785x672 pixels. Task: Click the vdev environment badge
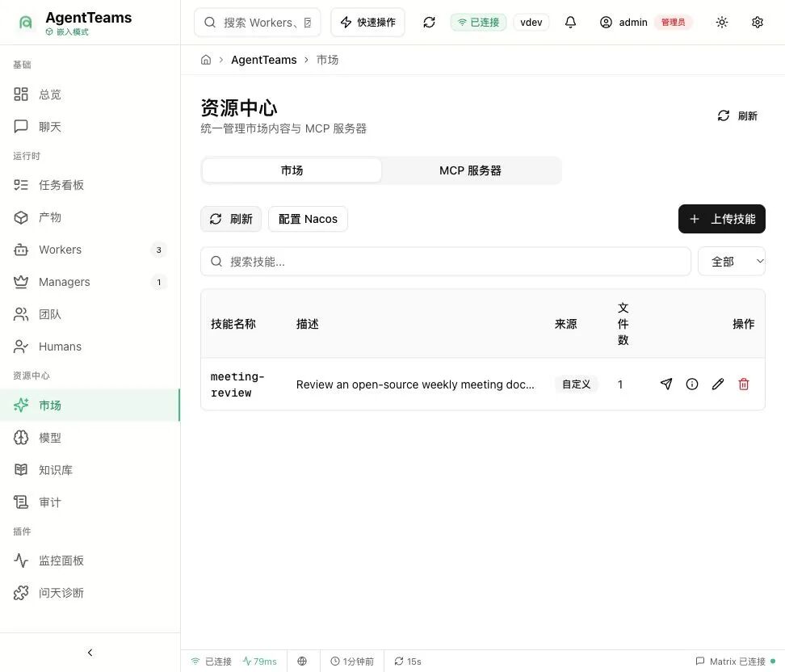click(x=531, y=23)
